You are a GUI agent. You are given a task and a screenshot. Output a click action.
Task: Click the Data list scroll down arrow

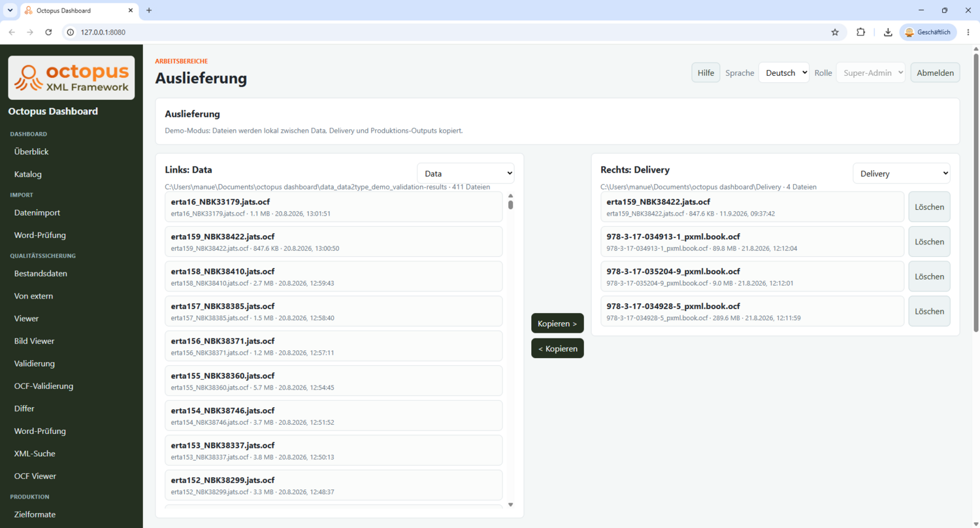[x=511, y=504]
